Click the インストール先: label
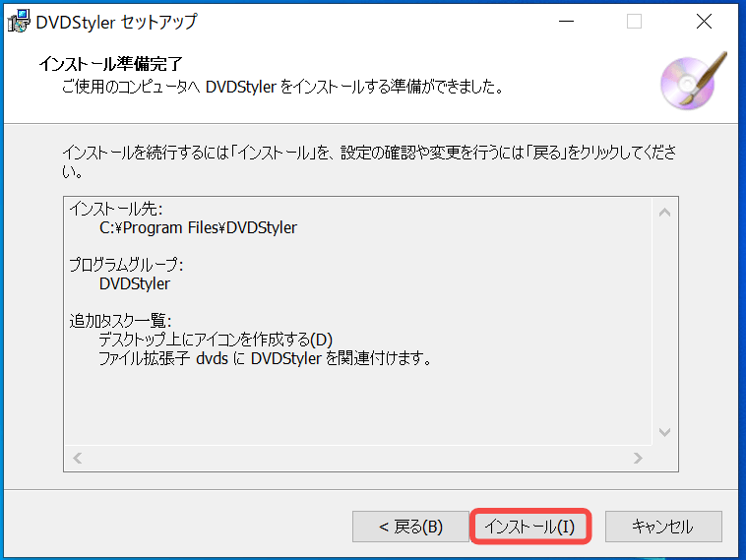This screenshot has height=560, width=746. [x=115, y=209]
